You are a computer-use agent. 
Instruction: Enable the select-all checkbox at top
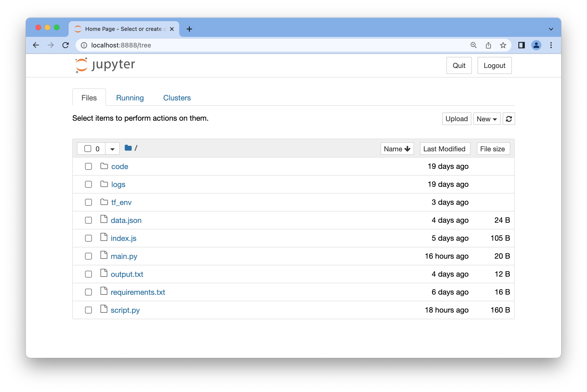[88, 148]
